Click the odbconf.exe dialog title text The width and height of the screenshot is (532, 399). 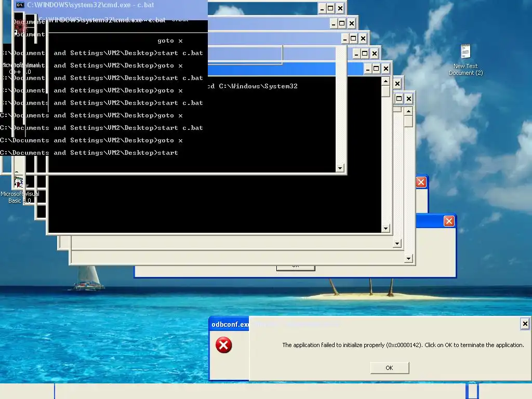(230, 324)
